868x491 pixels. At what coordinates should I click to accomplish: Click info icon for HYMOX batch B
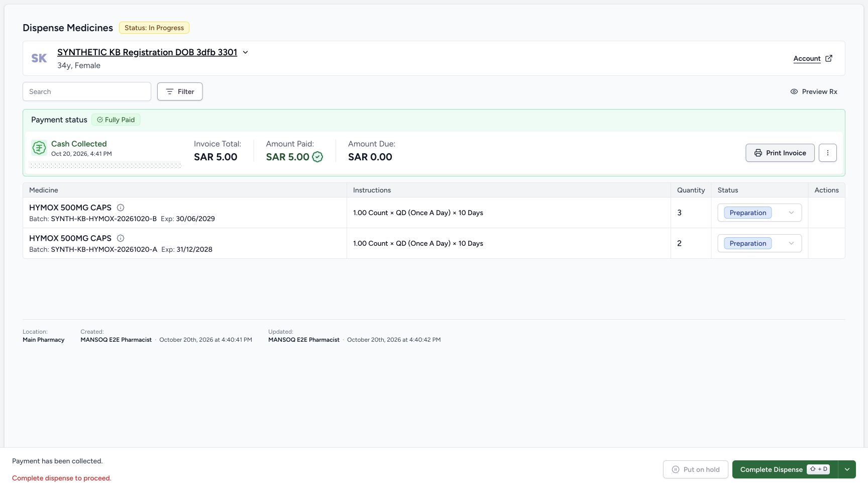click(121, 208)
